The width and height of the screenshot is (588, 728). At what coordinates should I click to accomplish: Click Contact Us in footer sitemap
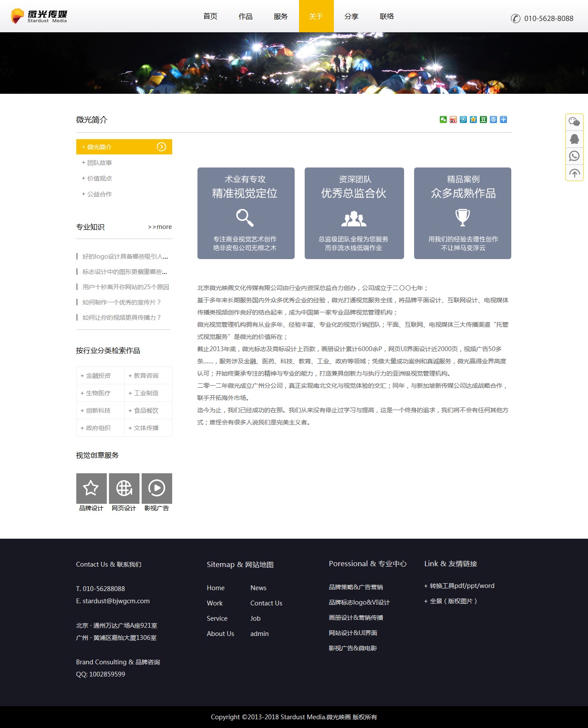click(266, 603)
